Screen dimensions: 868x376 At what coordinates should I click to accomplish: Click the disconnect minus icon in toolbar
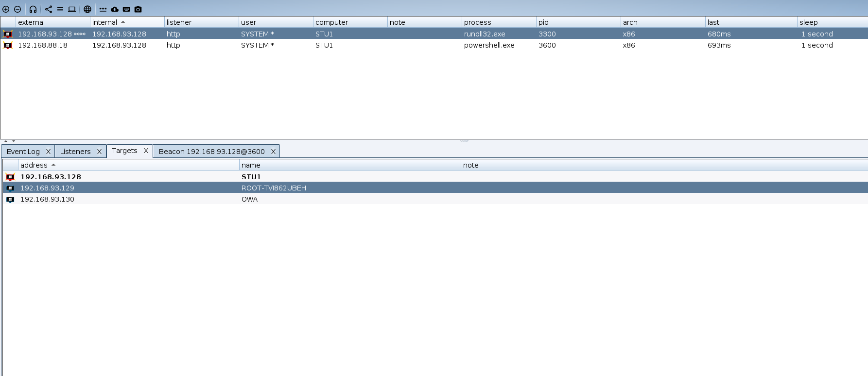pyautogui.click(x=17, y=9)
